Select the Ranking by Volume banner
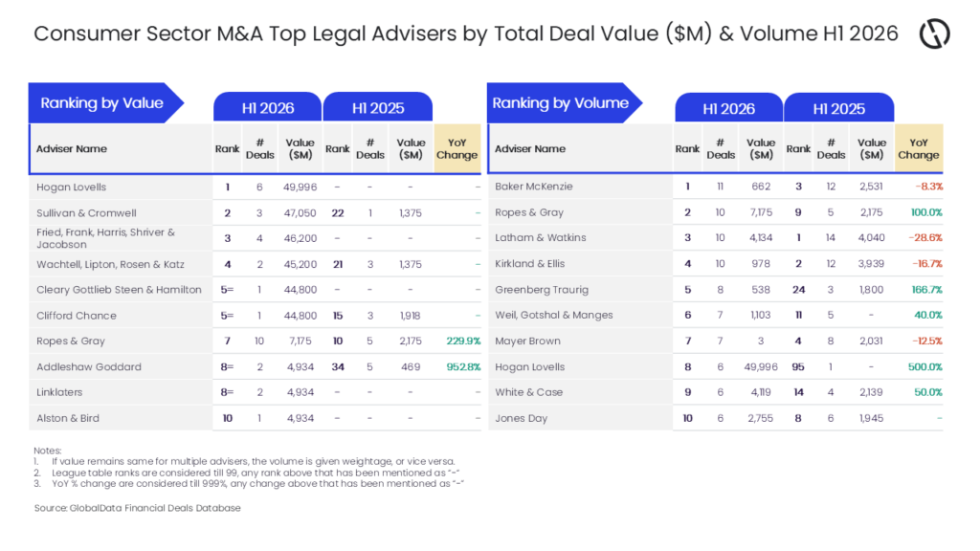The height and width of the screenshot is (551, 980). click(x=565, y=103)
